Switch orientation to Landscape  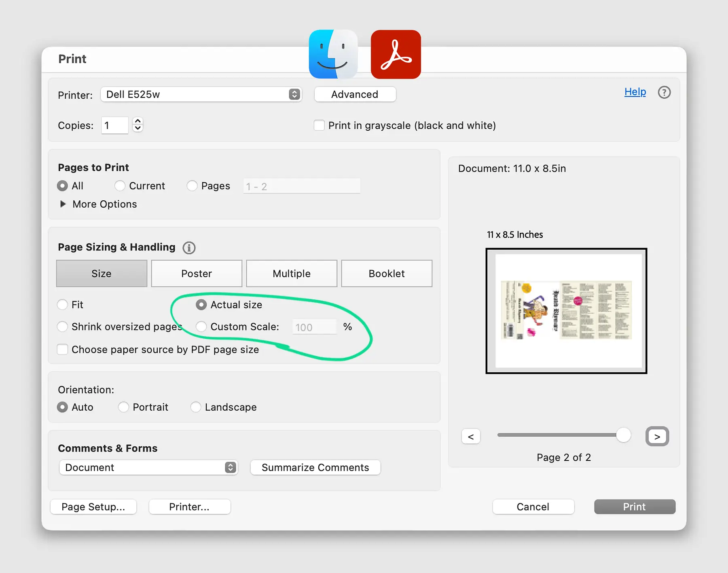[196, 407]
